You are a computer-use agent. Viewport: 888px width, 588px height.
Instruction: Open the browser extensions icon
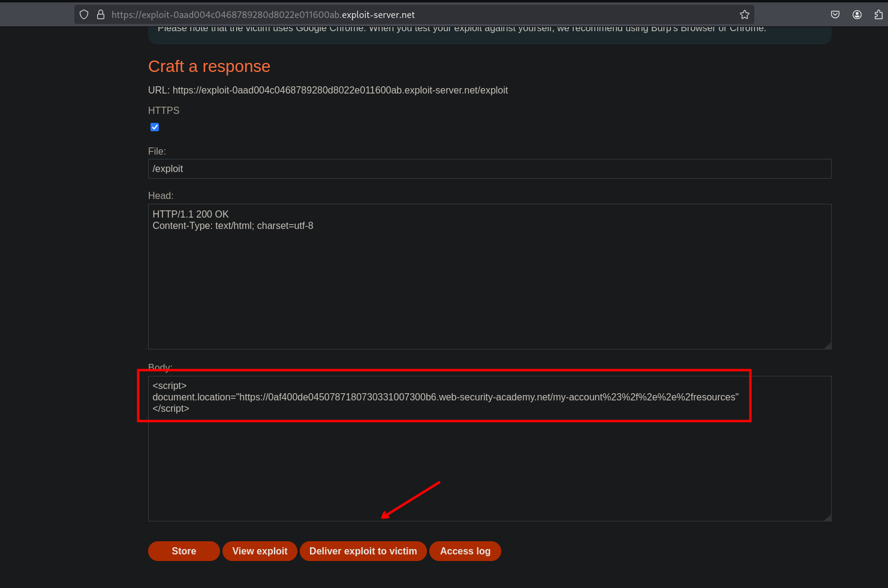click(878, 14)
